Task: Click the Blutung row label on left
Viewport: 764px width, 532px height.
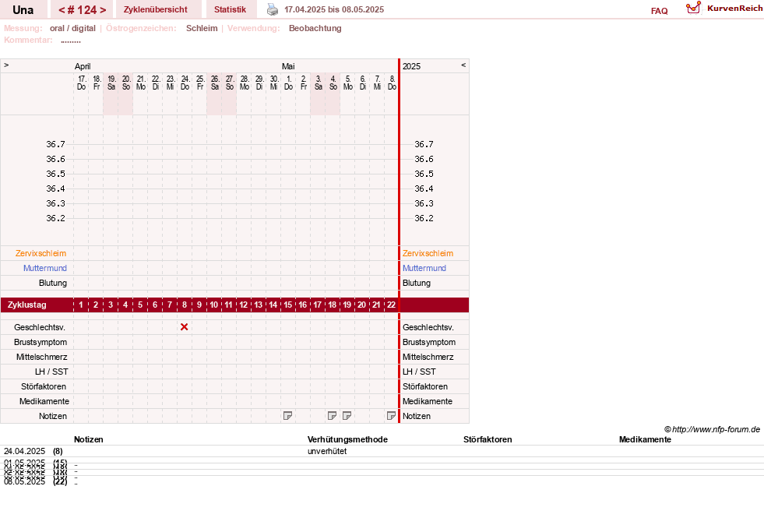Action: click(x=53, y=283)
